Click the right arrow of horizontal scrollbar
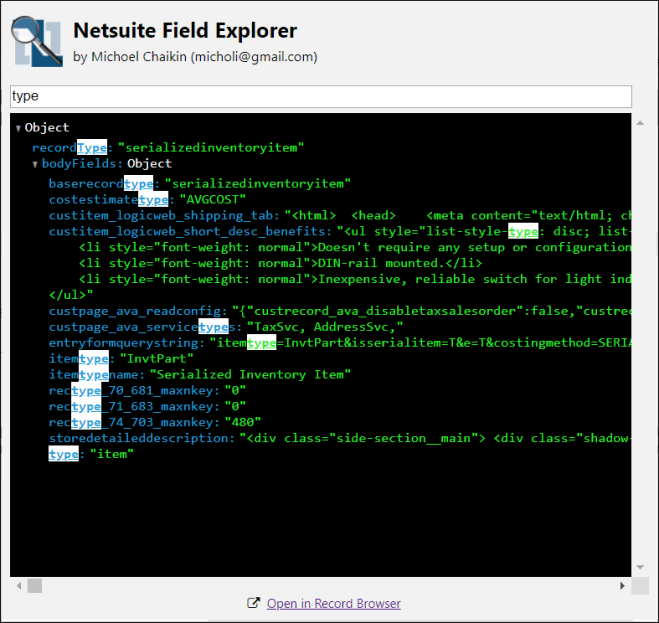 point(625,584)
